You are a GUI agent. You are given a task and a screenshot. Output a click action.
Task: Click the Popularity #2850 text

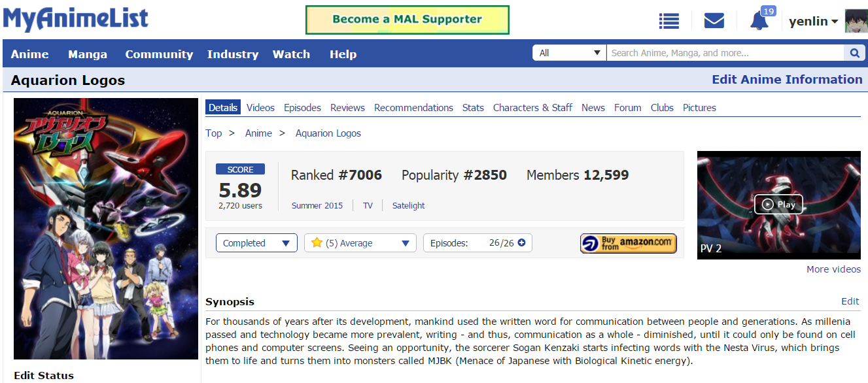click(454, 175)
